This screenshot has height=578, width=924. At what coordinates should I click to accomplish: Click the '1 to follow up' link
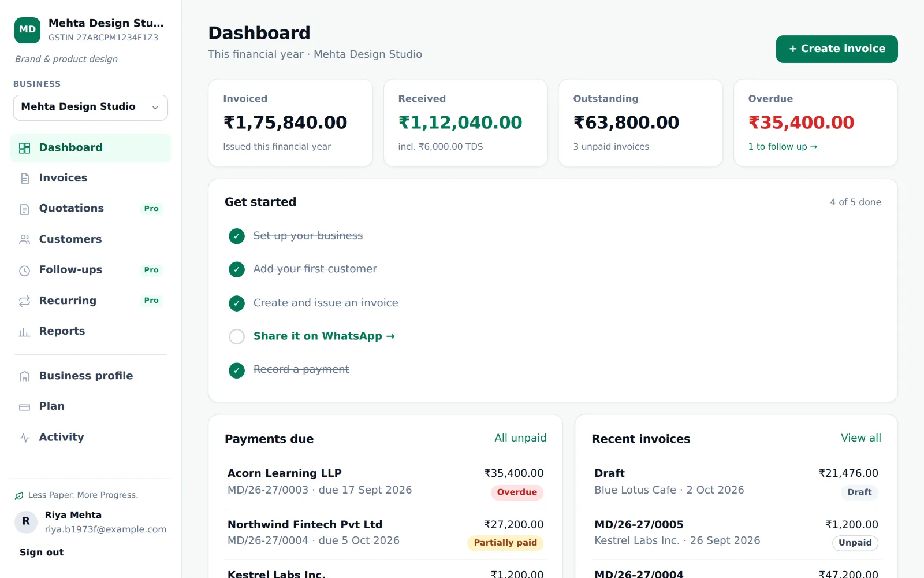(783, 147)
